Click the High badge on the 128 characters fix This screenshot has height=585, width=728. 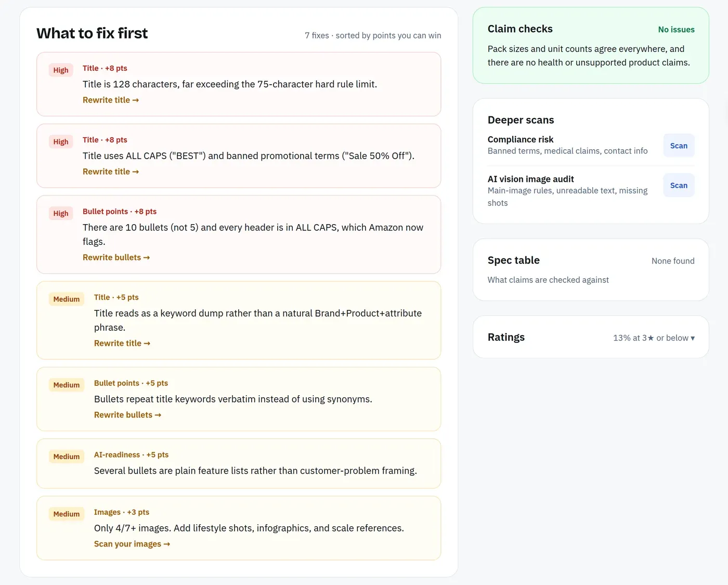(61, 70)
